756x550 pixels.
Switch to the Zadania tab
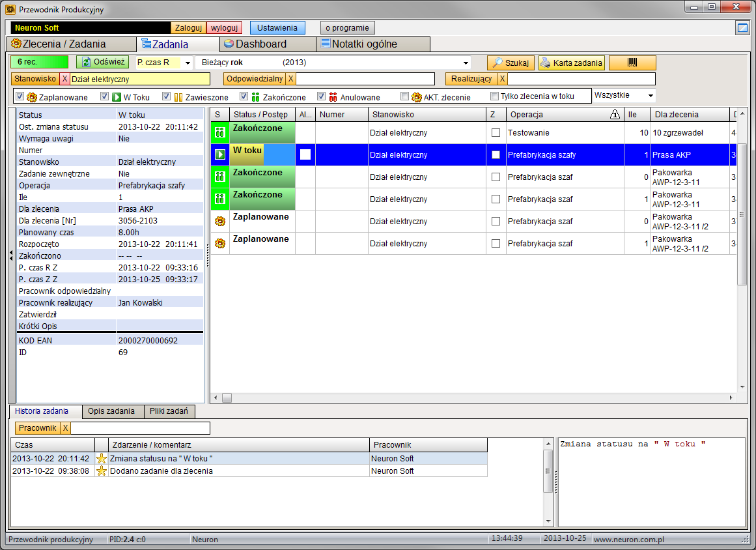[178, 44]
